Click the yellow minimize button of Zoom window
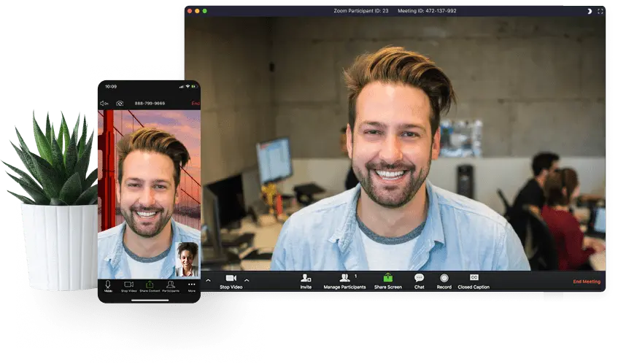 [x=197, y=11]
